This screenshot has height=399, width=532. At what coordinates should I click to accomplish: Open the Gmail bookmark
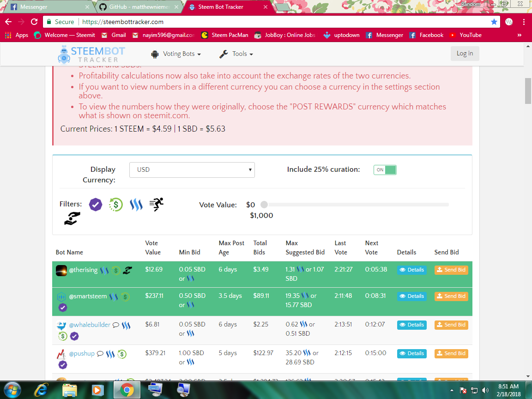pos(114,35)
